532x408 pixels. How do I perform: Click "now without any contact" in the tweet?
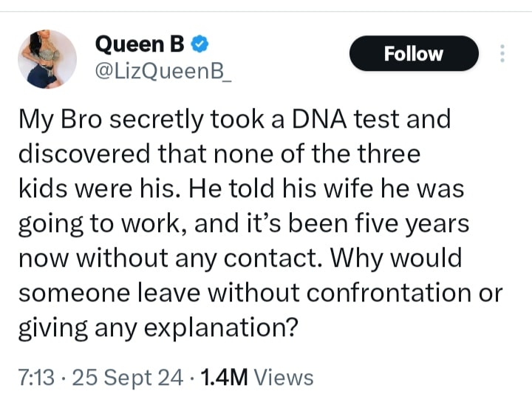pos(166,257)
